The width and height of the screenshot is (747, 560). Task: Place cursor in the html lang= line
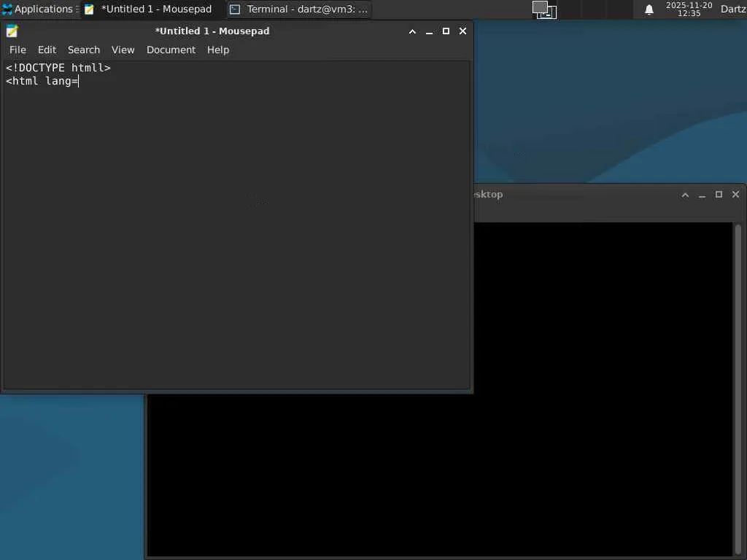42,81
